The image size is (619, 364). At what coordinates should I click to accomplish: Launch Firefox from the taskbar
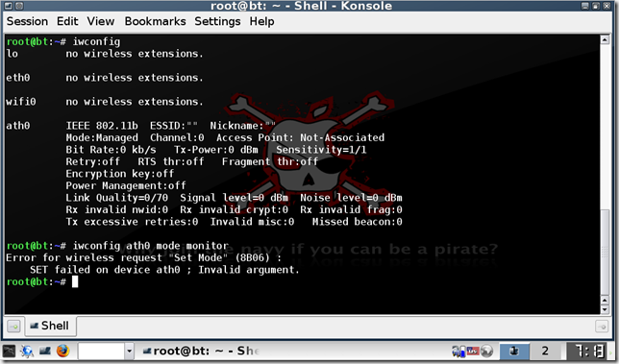coord(62,351)
